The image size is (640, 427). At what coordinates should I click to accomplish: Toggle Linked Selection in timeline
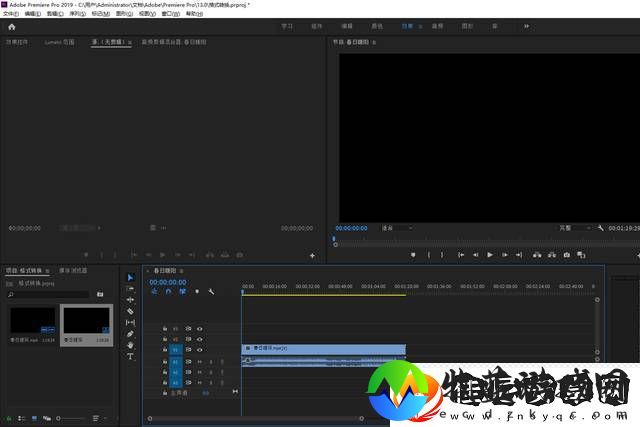click(x=182, y=291)
